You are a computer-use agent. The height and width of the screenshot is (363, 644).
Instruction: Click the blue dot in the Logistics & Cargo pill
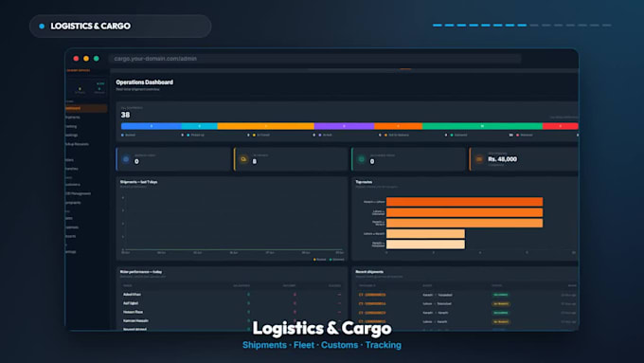[42, 26]
